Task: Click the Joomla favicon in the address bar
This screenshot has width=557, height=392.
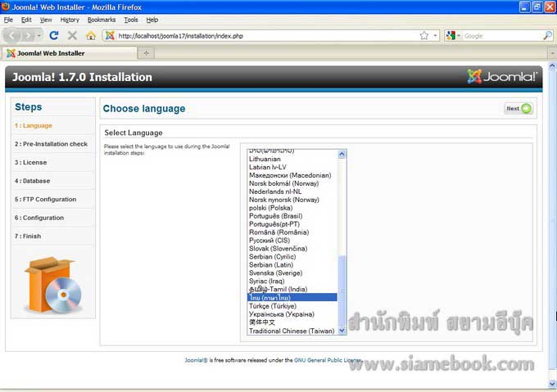Action: [110, 35]
